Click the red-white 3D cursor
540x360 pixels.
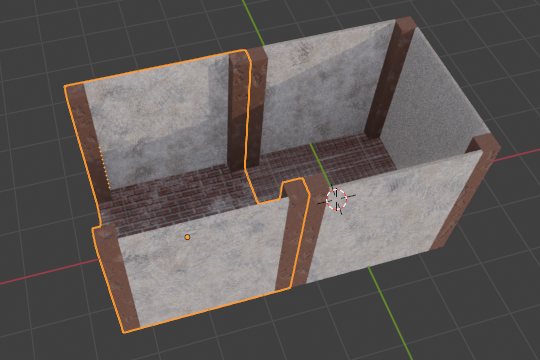[x=336, y=199]
